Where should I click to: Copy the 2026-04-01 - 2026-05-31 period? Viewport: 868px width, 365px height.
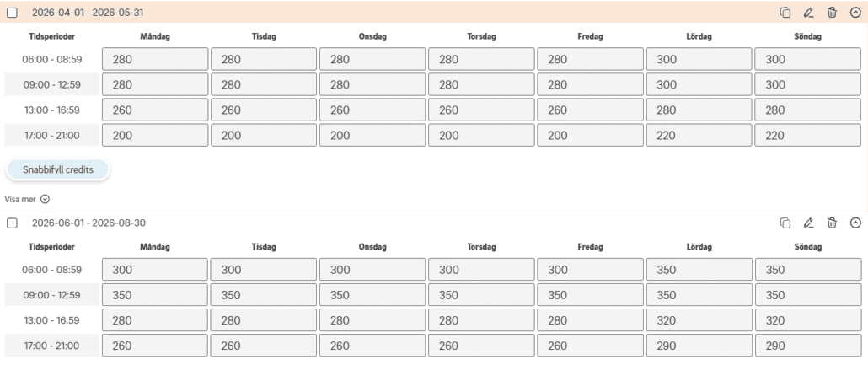pyautogui.click(x=785, y=13)
